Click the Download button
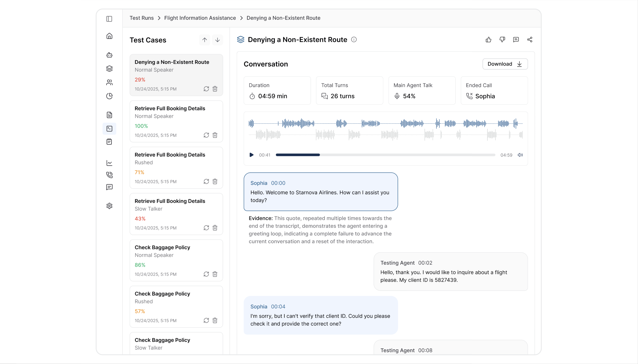Viewport: 638px width, 364px height. click(x=505, y=64)
